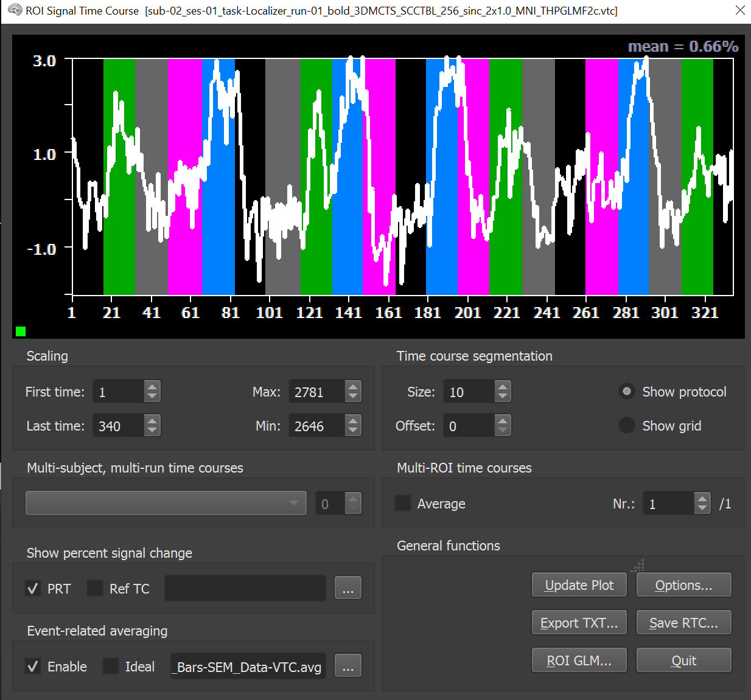Click y-axis label 3.0 on plot

(44, 61)
